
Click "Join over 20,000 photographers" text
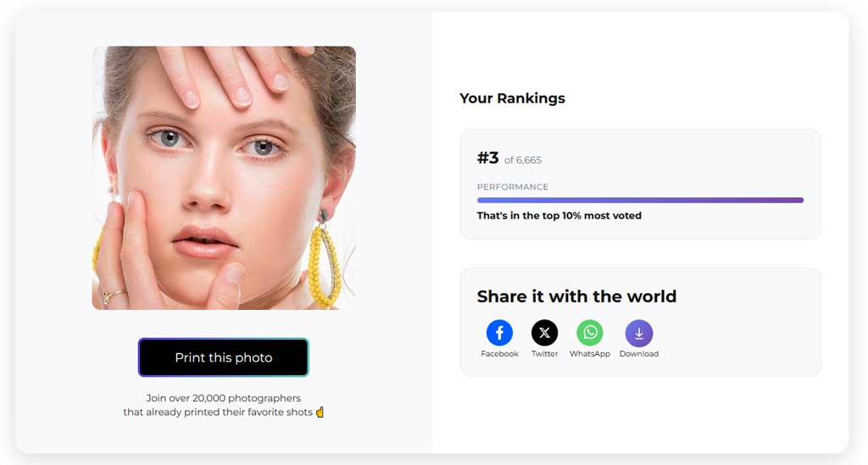click(x=224, y=398)
